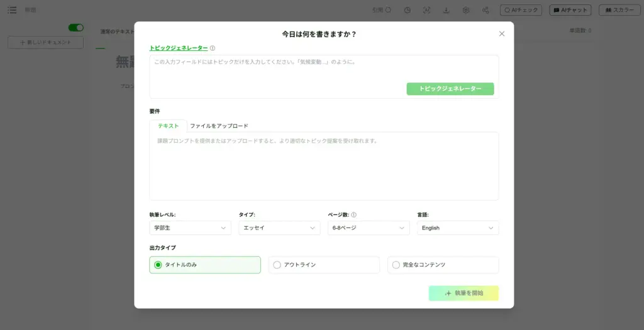Select the タイトルのみ output option
The image size is (644, 330).
205,265
